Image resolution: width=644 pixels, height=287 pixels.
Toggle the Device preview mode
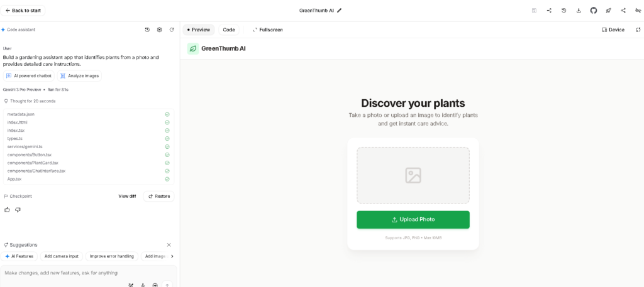coord(613,30)
